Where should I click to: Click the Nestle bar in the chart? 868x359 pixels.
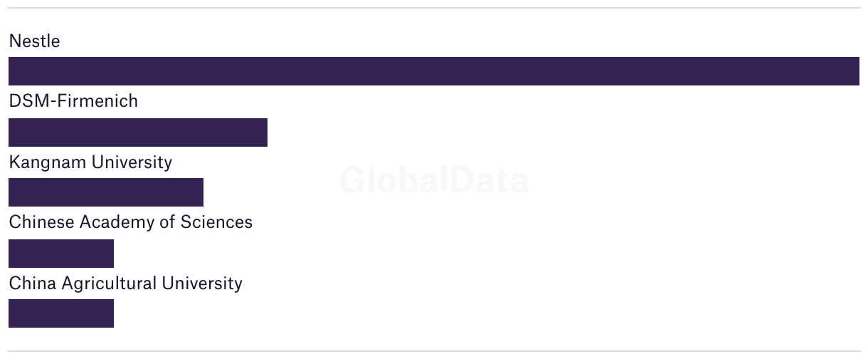point(434,71)
